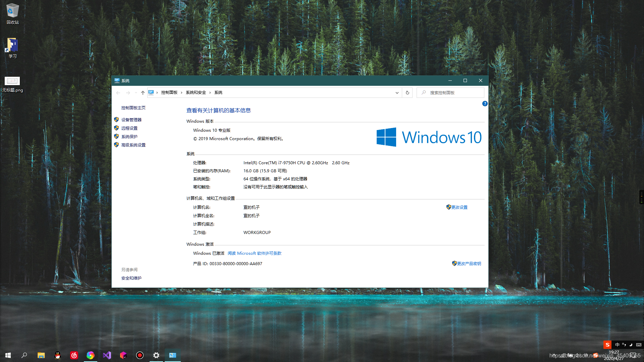Click the 16.0 GB (15.9 GB 可用) text
This screenshot has width=644, height=362.
tap(265, 171)
